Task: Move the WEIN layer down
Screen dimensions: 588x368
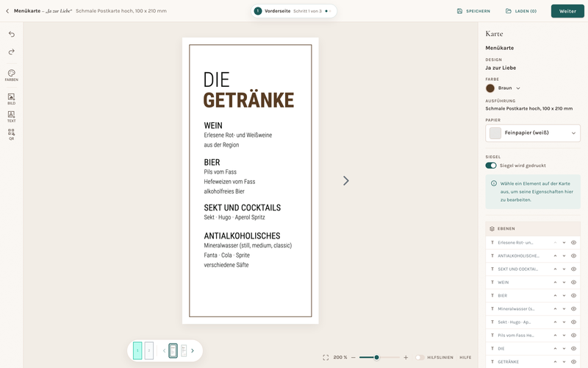Action: tap(564, 283)
